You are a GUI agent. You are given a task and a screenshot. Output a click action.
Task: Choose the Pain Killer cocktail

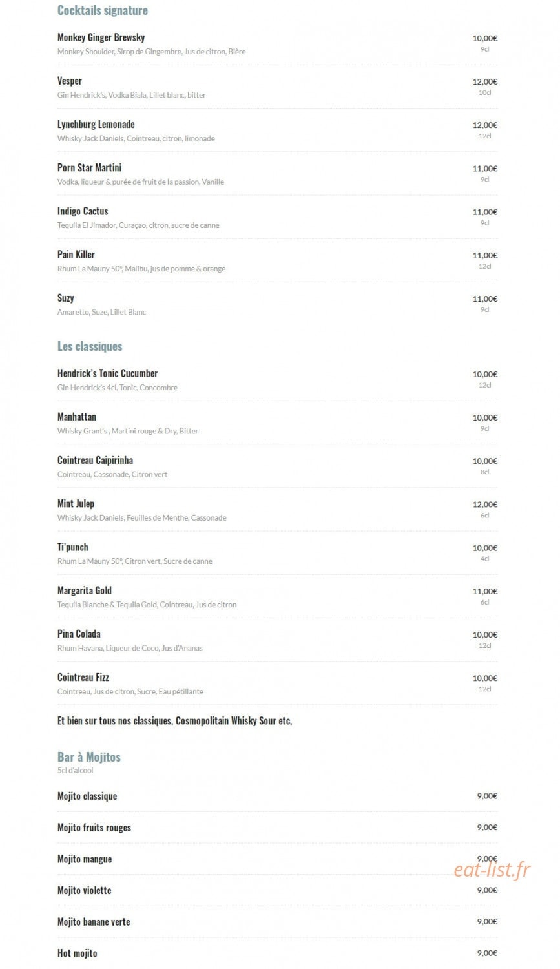point(76,255)
